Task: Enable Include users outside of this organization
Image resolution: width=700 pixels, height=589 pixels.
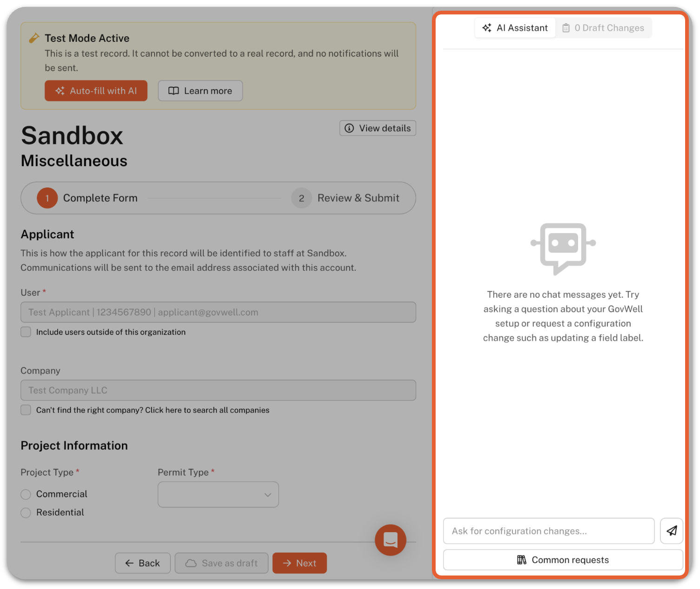Action: tap(26, 332)
